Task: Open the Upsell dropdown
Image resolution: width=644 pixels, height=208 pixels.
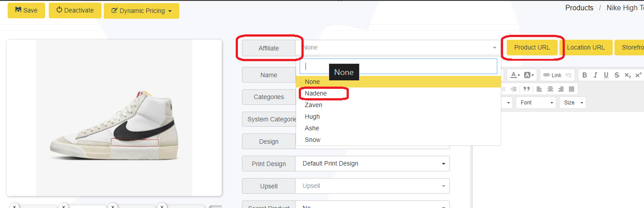Action: coord(372,186)
